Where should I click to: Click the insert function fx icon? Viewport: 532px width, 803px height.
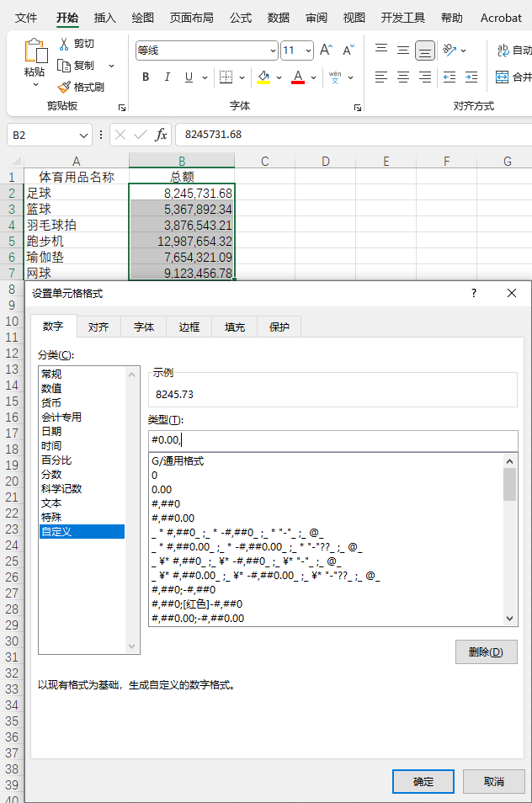coord(161,135)
